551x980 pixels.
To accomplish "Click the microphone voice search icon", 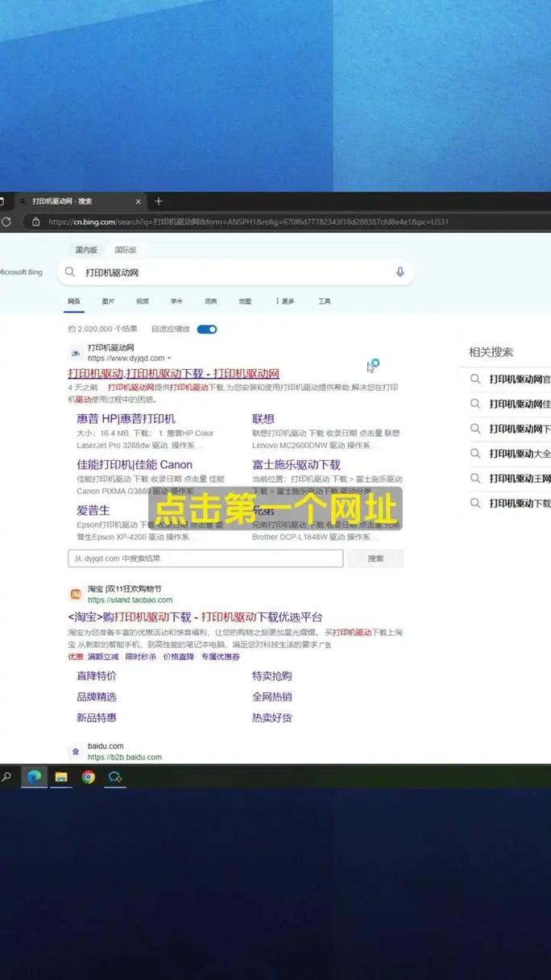I will [400, 272].
